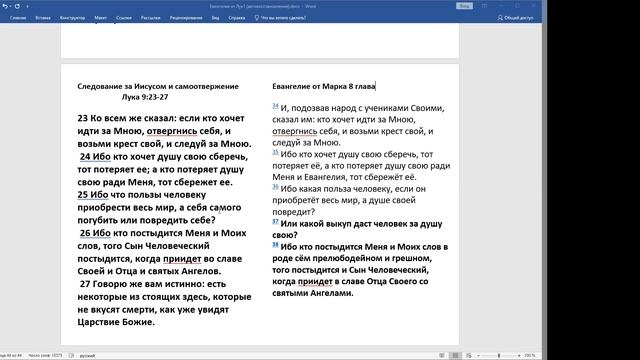
Task: Click the line 'следуй за Мною.' in the right column
Action: (307, 143)
